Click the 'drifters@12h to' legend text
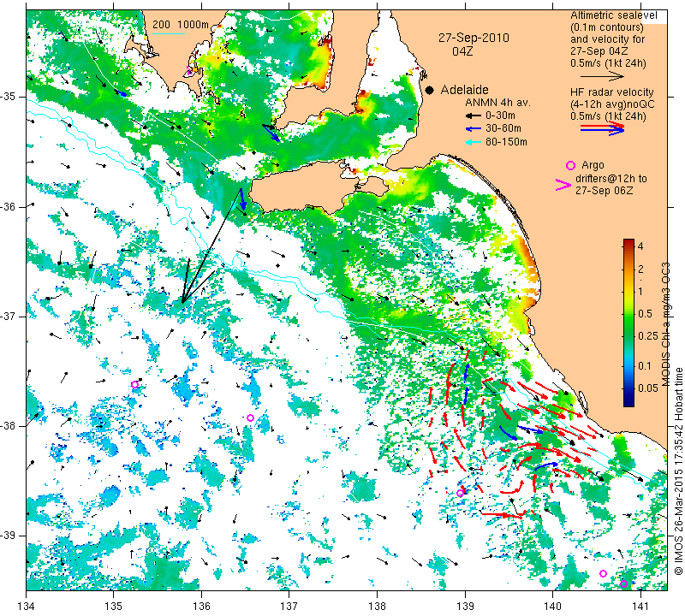Image resolution: width=685 pixels, height=616 pixels. coord(611,179)
